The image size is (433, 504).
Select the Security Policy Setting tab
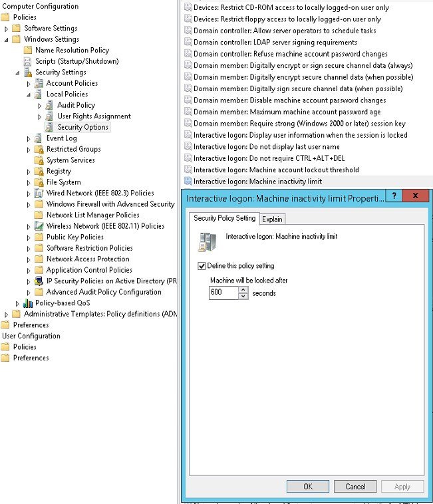tap(224, 218)
